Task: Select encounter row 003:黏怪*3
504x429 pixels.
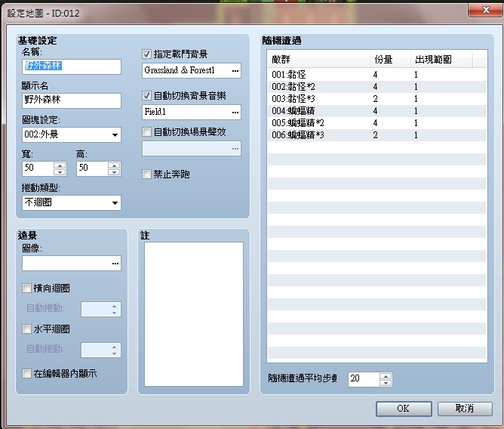Action: pyautogui.click(x=377, y=99)
